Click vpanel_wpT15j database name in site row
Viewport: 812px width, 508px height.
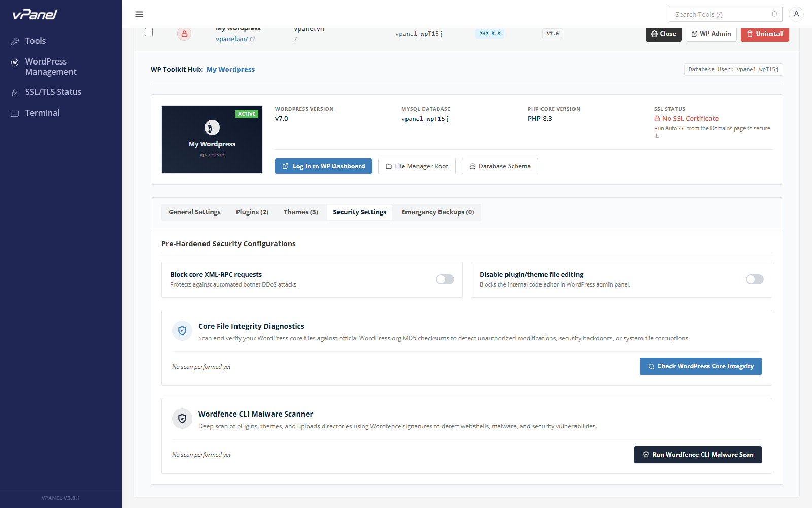[419, 34]
